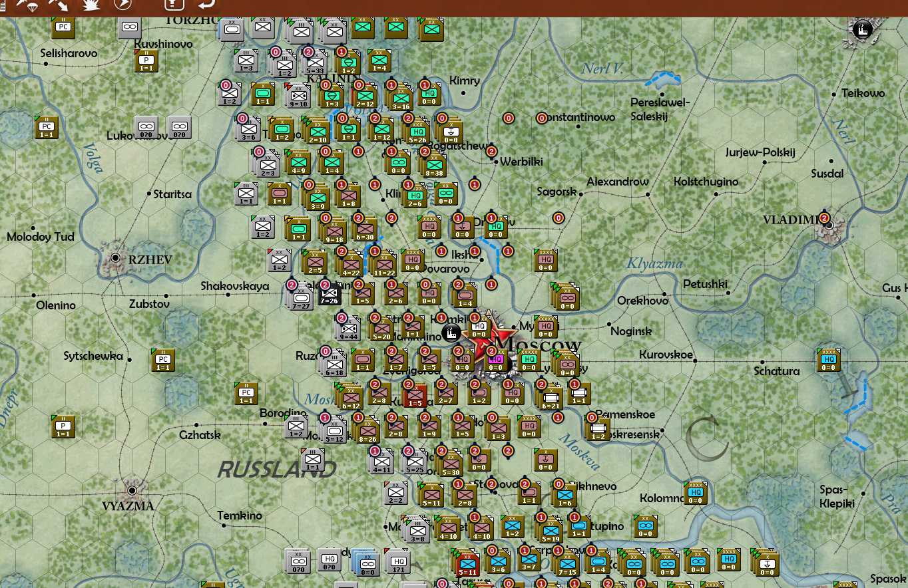908x588 pixels.
Task: Click the Temkino town label
Action: click(x=240, y=515)
